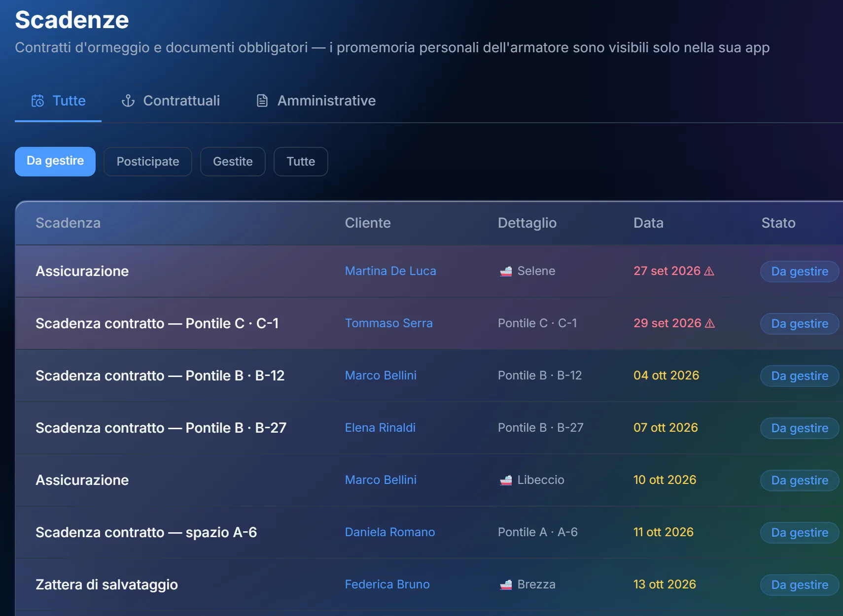Click warning icon beside 29 set 2026
This screenshot has height=616, width=843.
(710, 324)
